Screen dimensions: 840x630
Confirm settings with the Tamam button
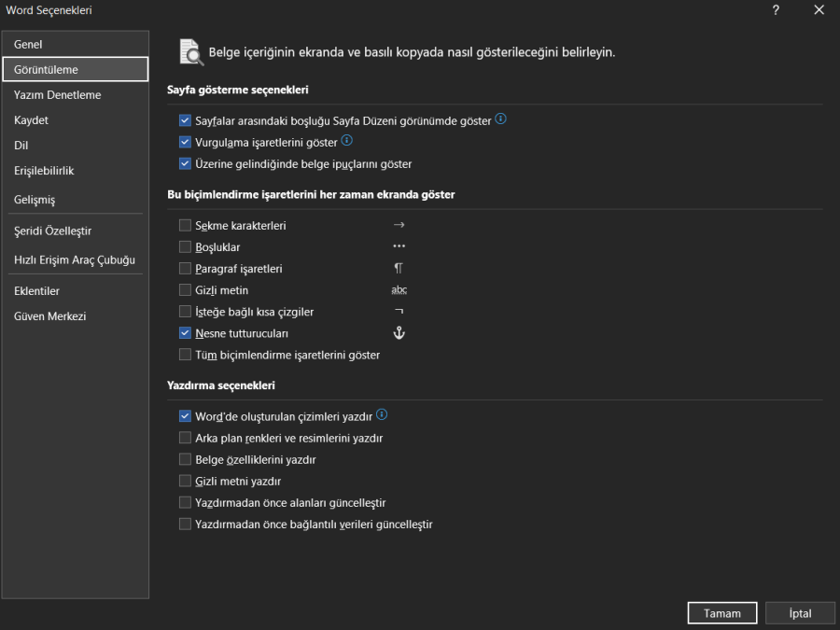click(x=721, y=613)
